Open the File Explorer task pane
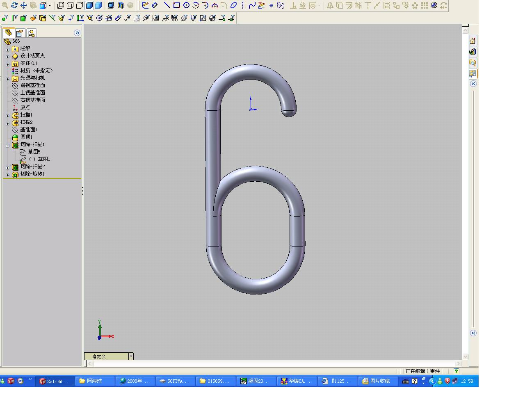525x420 pixels. (x=472, y=63)
